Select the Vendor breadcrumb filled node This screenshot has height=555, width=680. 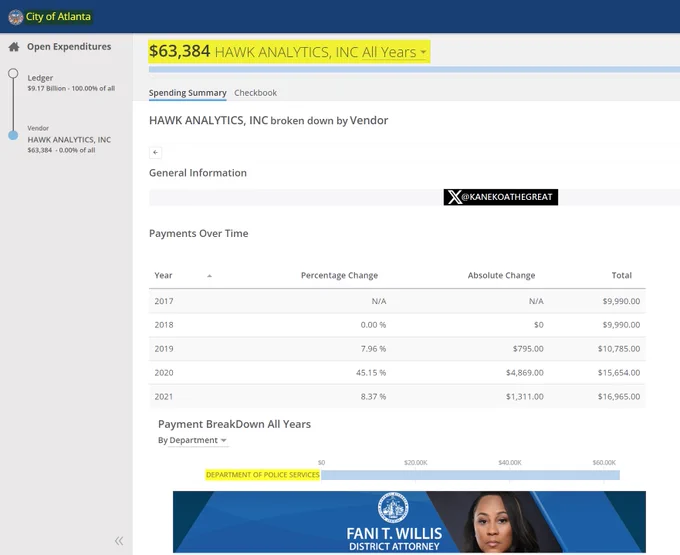(x=13, y=135)
